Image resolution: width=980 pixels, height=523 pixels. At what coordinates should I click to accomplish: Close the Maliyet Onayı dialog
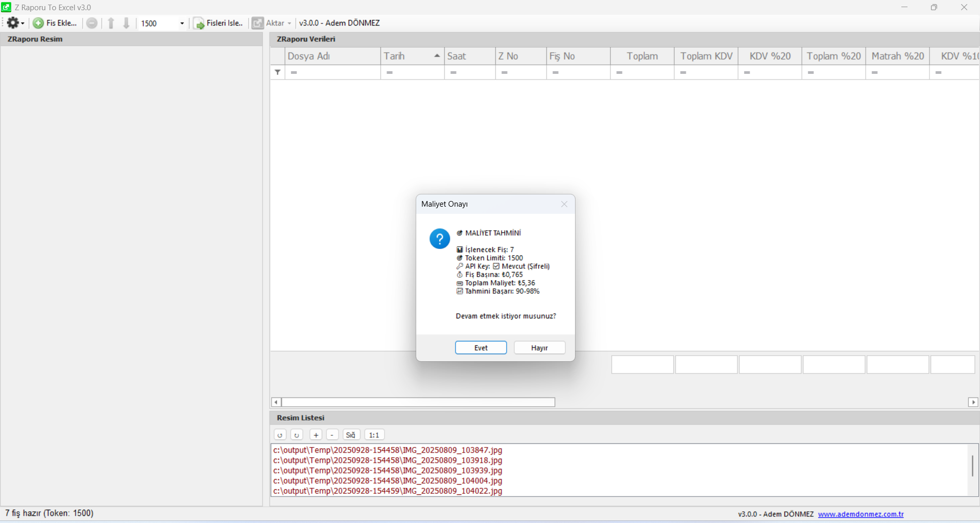[564, 204]
